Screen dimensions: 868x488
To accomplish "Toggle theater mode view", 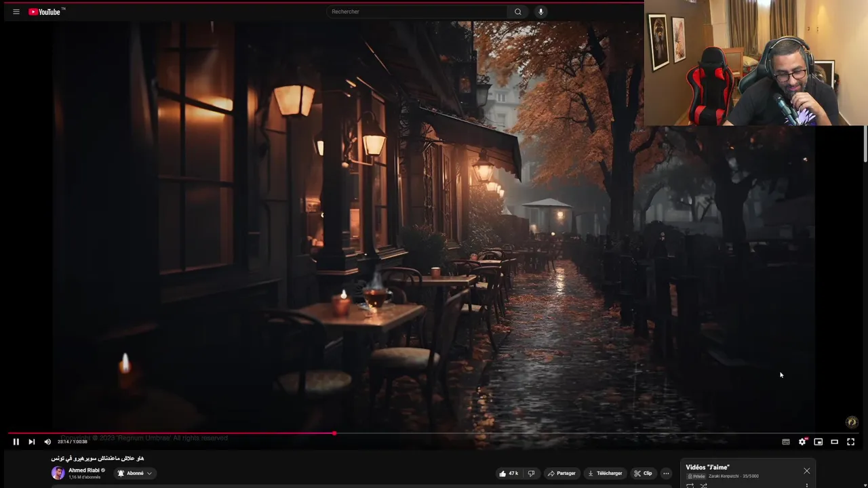I will coord(835,442).
